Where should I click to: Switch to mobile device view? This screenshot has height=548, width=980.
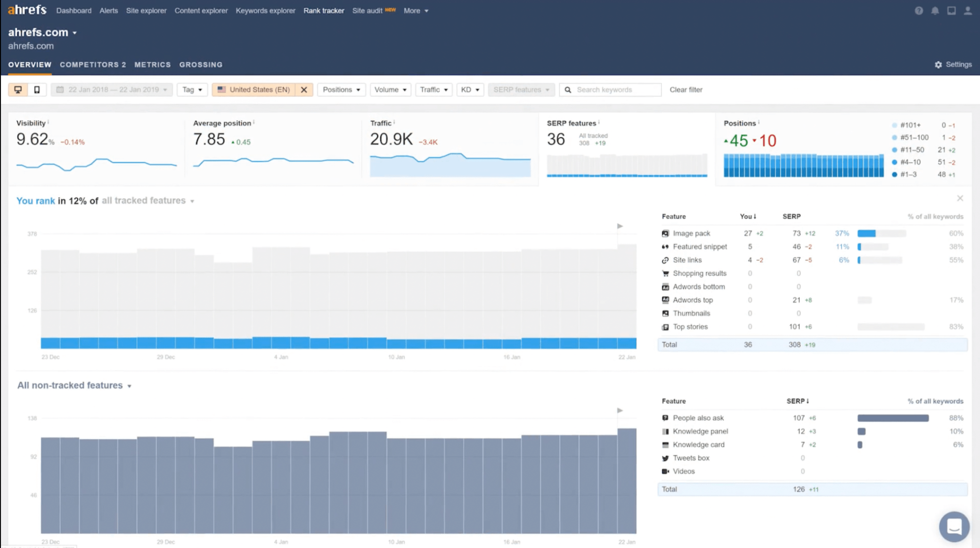point(37,90)
